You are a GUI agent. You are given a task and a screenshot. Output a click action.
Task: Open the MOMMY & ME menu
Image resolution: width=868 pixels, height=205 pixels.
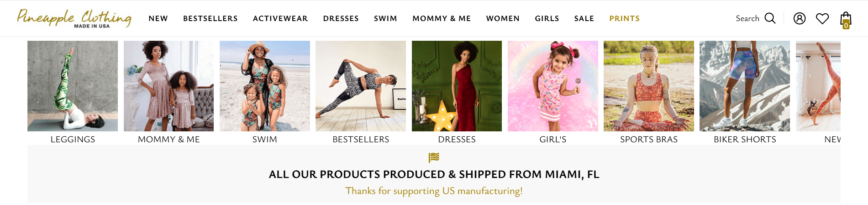tap(442, 18)
